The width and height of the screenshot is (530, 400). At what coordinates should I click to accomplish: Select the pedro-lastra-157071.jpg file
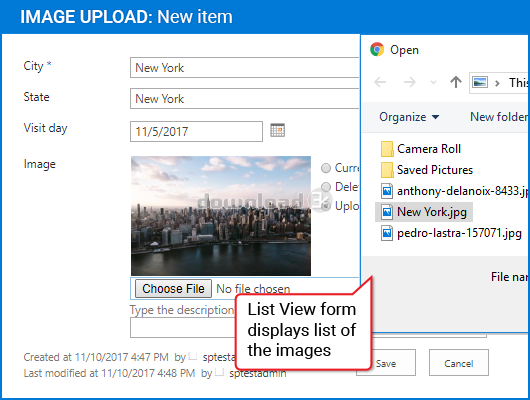451,233
